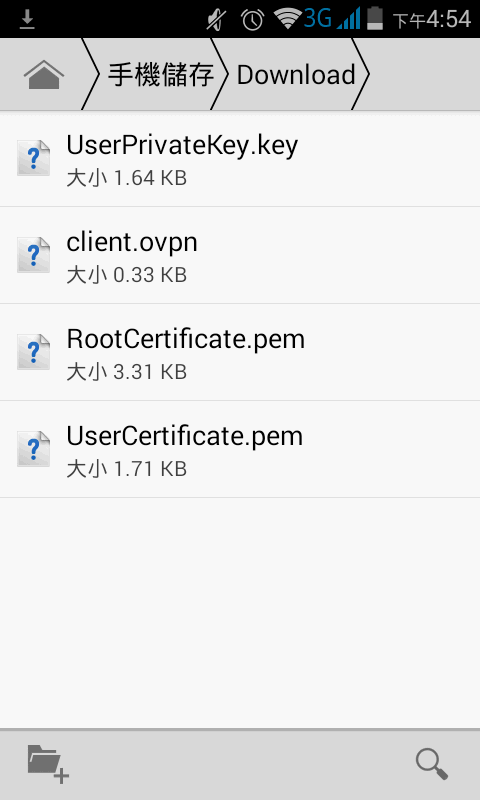This screenshot has width=480, height=800.
Task: Open the UserCertificate.pem file name
Action: [185, 436]
